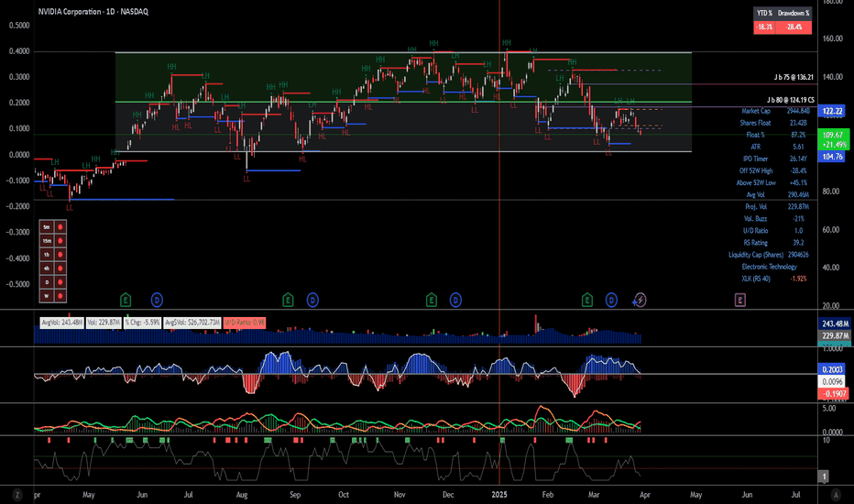
Task: Open the late May 2024 earnings marker
Action: pyautogui.click(x=126, y=300)
